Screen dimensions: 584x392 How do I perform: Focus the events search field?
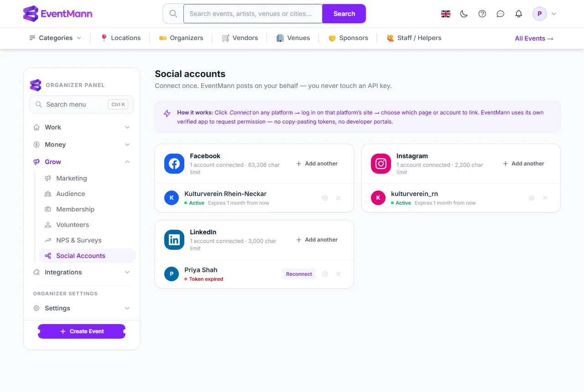point(253,14)
